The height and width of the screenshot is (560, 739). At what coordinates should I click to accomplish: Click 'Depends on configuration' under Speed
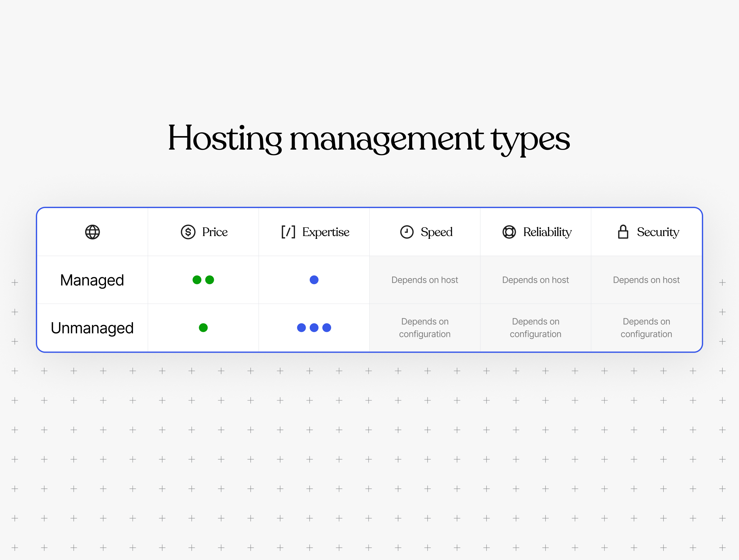[425, 328]
